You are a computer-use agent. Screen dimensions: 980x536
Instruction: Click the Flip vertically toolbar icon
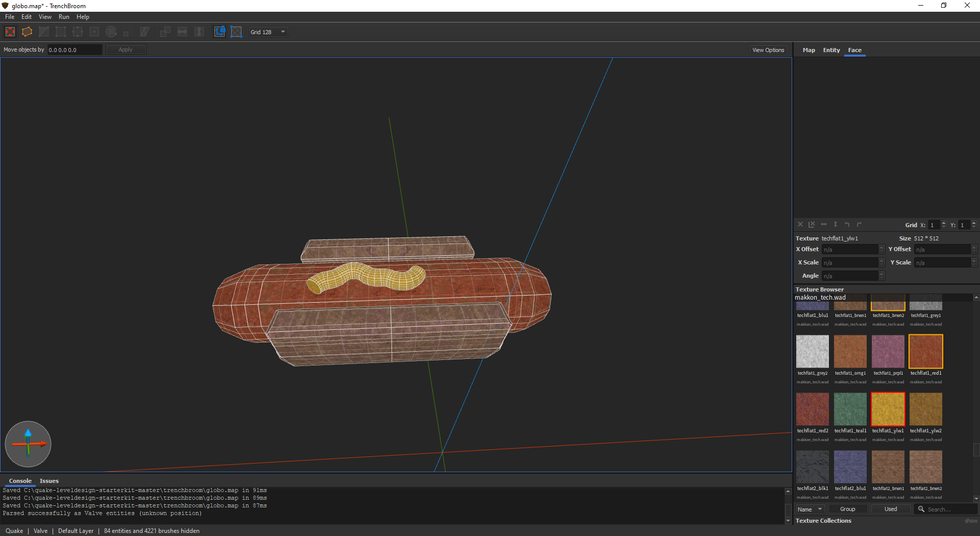click(199, 32)
